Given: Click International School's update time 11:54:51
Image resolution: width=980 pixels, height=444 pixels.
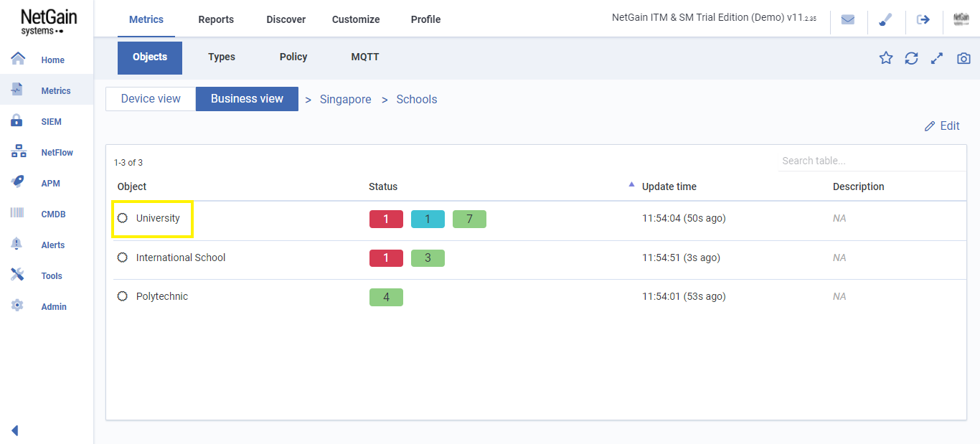Looking at the screenshot, I should (681, 258).
